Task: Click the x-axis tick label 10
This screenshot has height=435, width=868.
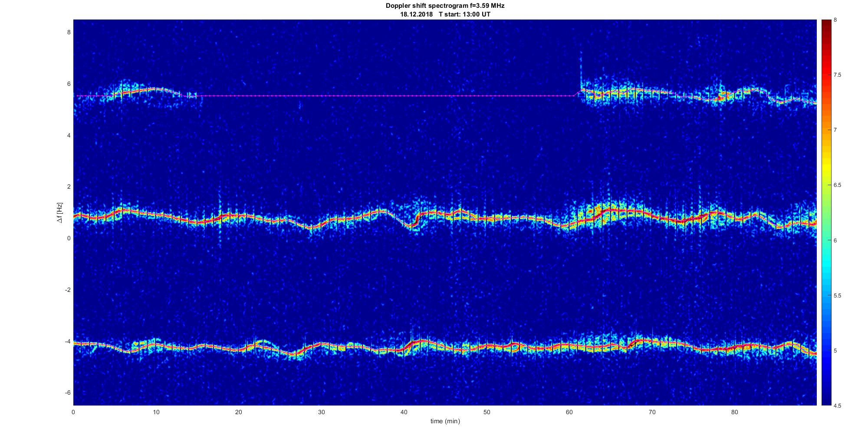Action: pos(156,412)
